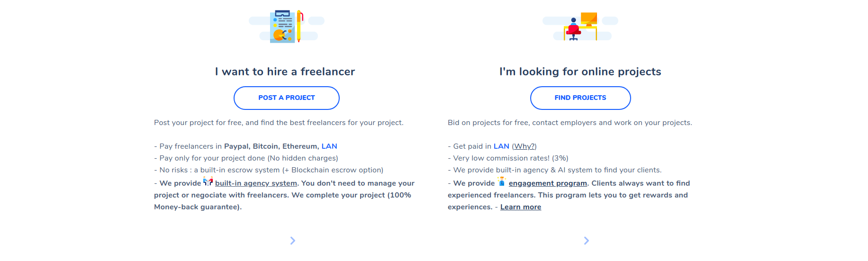Screen dimensions: 868x261
Task: Select the 'I'm looking for online projects' heading
Action: click(580, 72)
